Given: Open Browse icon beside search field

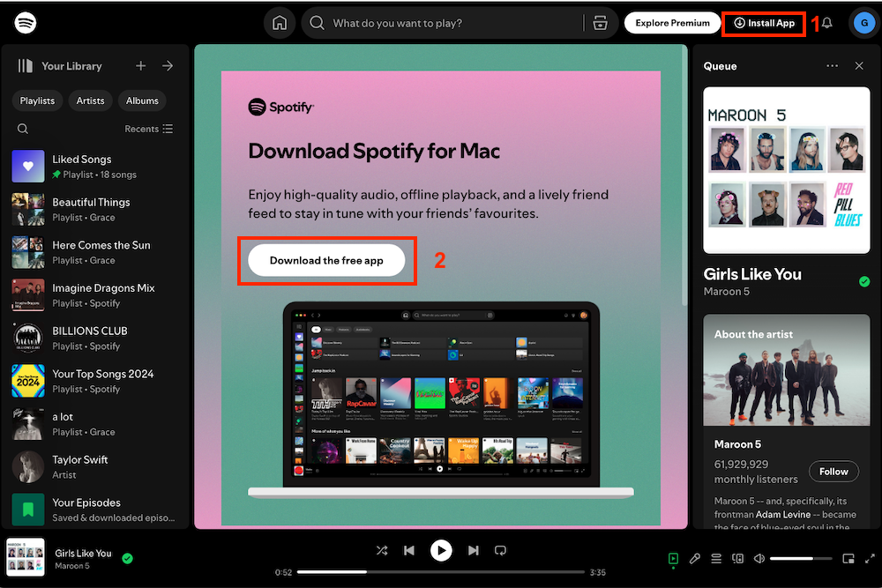Looking at the screenshot, I should [x=600, y=23].
